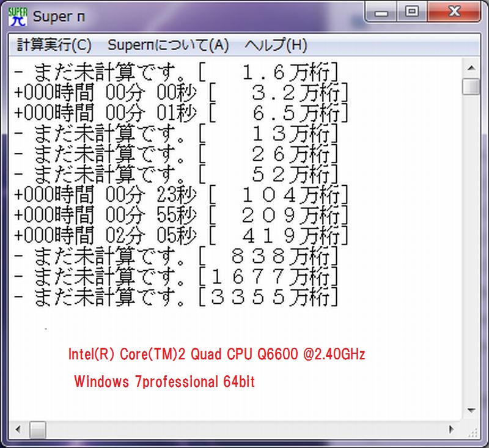Maximize the Super π window
Image resolution: width=489 pixels, height=448 pixels.
click(x=412, y=12)
